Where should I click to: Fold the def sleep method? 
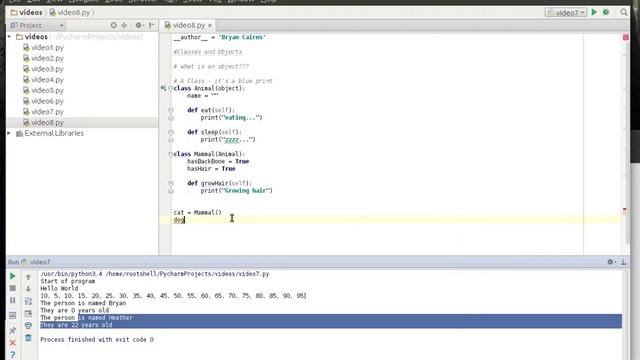(171, 132)
